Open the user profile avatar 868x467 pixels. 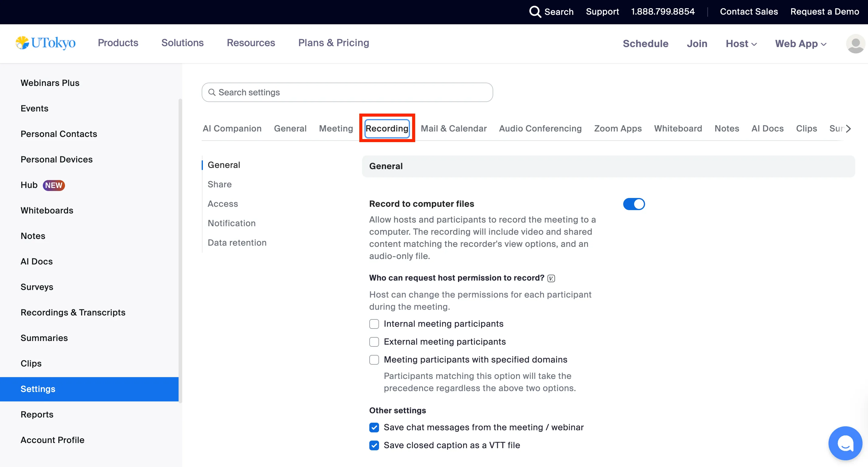point(855,44)
